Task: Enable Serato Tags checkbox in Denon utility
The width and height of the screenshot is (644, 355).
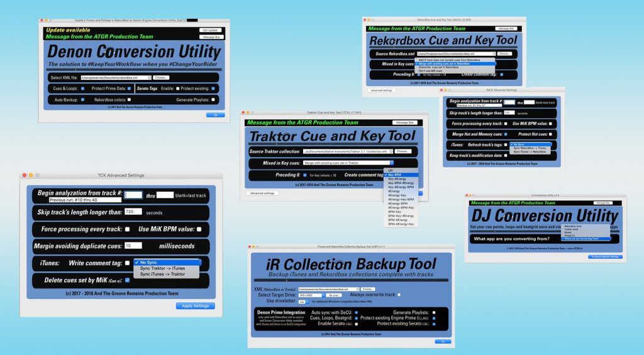Action: click(177, 88)
